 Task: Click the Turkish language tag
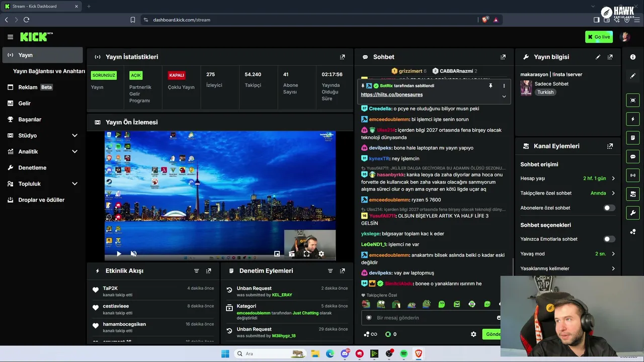click(545, 93)
